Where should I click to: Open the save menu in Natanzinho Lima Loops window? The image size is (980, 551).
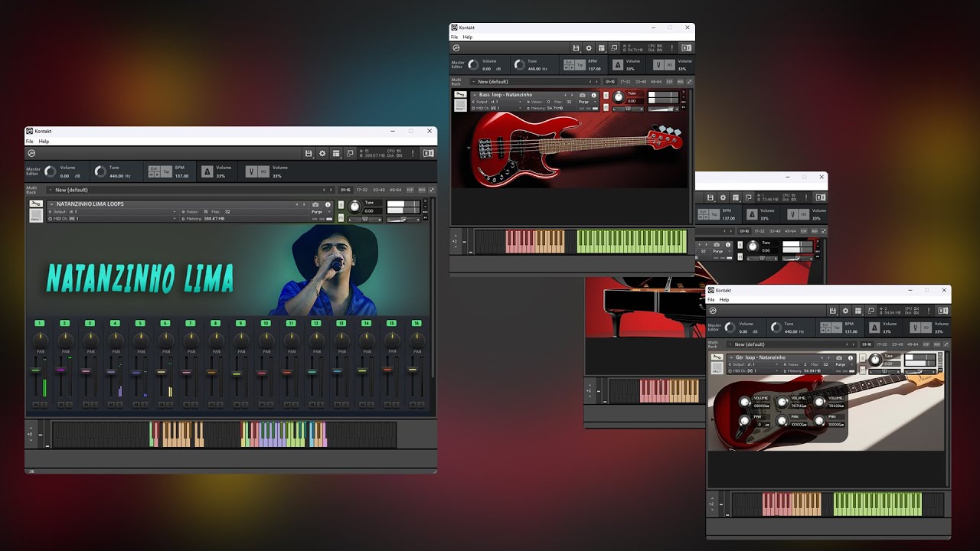(x=309, y=153)
